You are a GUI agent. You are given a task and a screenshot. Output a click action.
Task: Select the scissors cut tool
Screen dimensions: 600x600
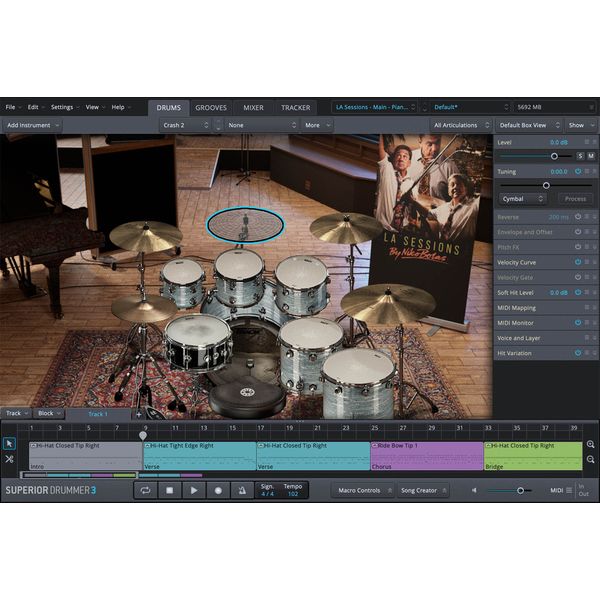pos(9,459)
